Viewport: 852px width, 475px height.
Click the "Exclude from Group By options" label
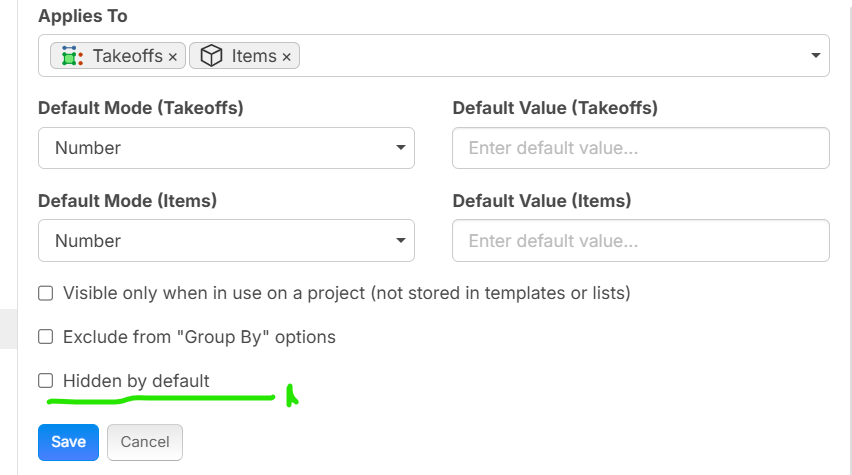[199, 337]
